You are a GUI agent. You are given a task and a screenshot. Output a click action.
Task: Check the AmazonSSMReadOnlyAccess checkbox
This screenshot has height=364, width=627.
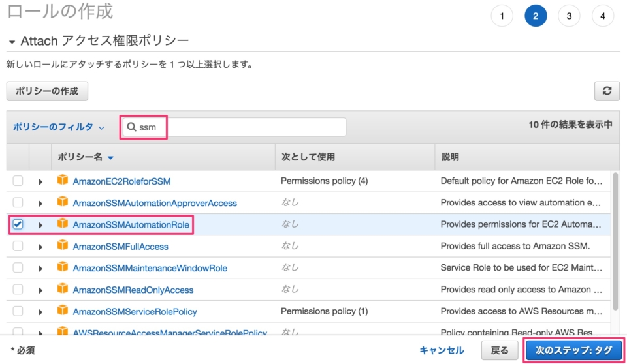(x=18, y=289)
